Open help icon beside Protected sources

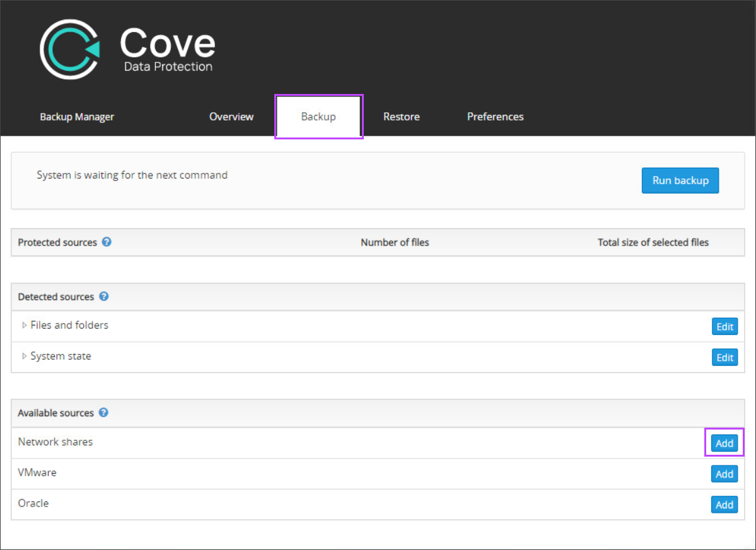click(x=107, y=242)
